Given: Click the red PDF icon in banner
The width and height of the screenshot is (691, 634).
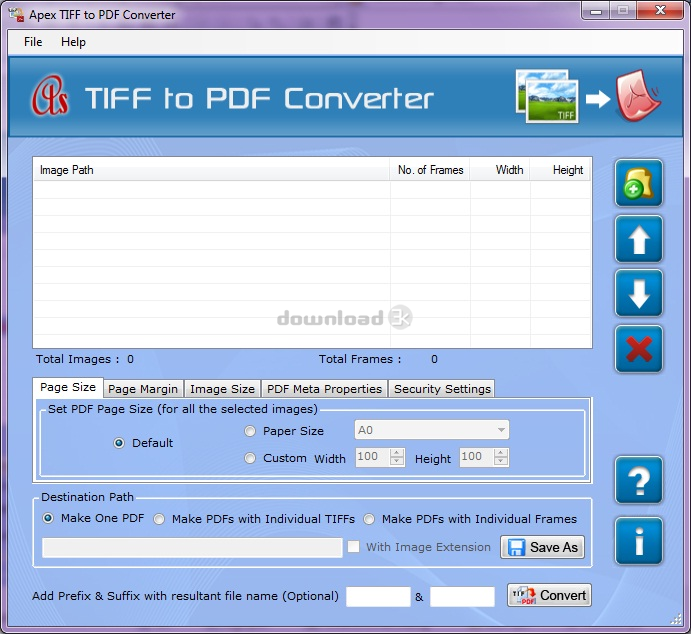Looking at the screenshot, I should (x=638, y=95).
